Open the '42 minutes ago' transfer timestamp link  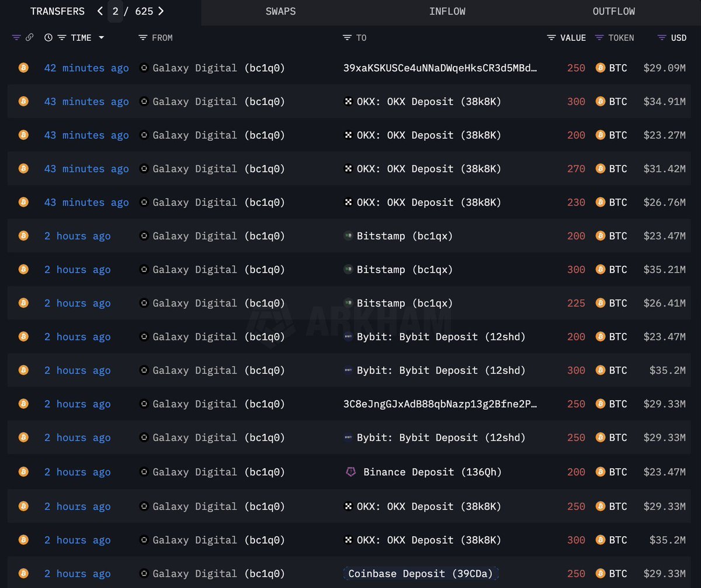pyautogui.click(x=86, y=68)
